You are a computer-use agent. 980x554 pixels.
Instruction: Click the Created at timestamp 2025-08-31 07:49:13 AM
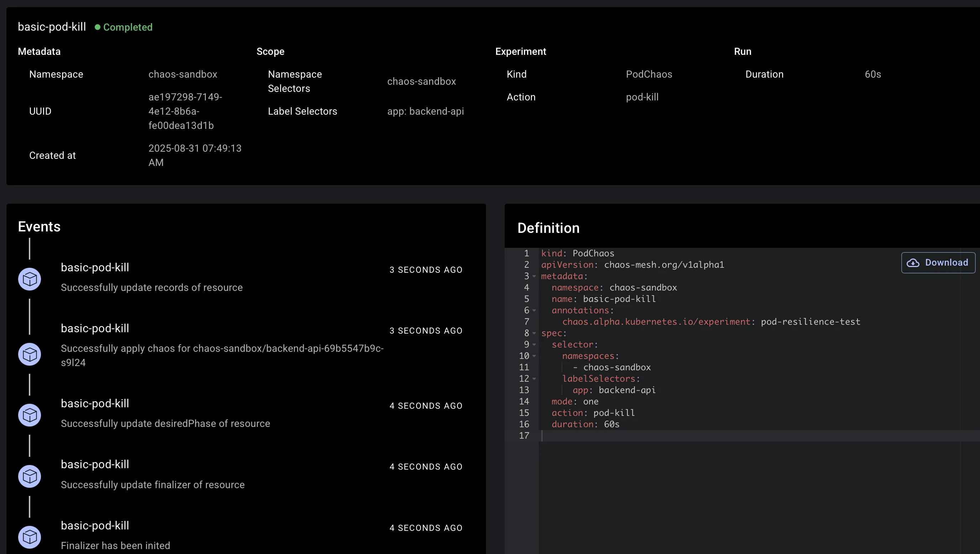coord(195,155)
